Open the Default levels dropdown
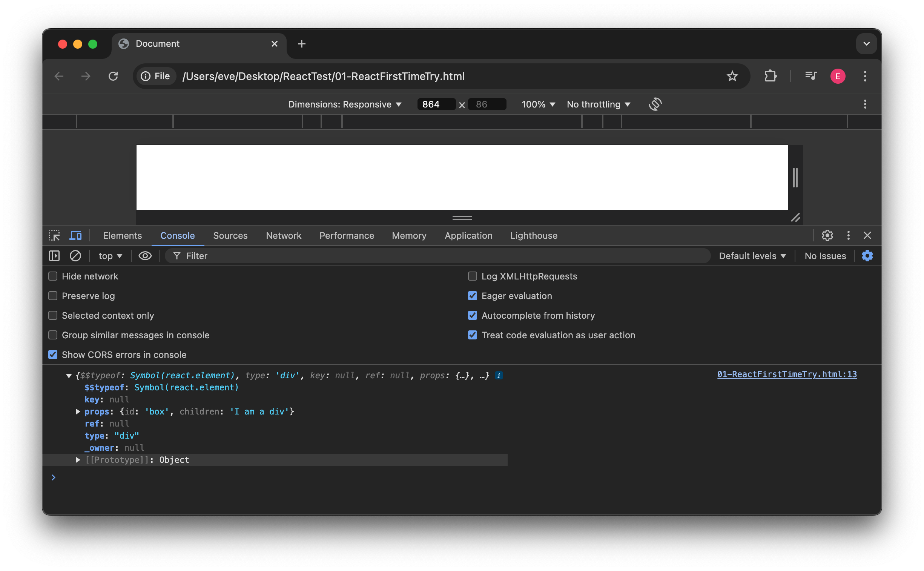Screen dimensions: 924x571 pyautogui.click(x=752, y=256)
